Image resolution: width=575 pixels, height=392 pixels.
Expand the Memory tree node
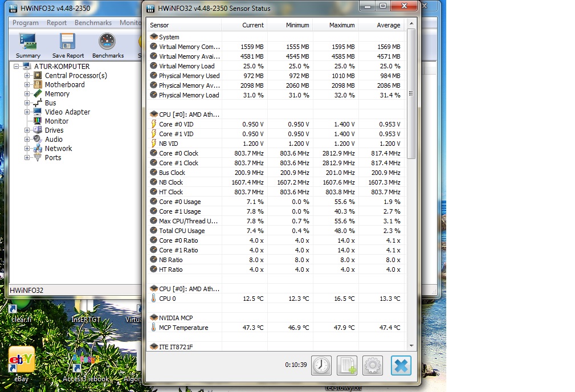pos(27,94)
